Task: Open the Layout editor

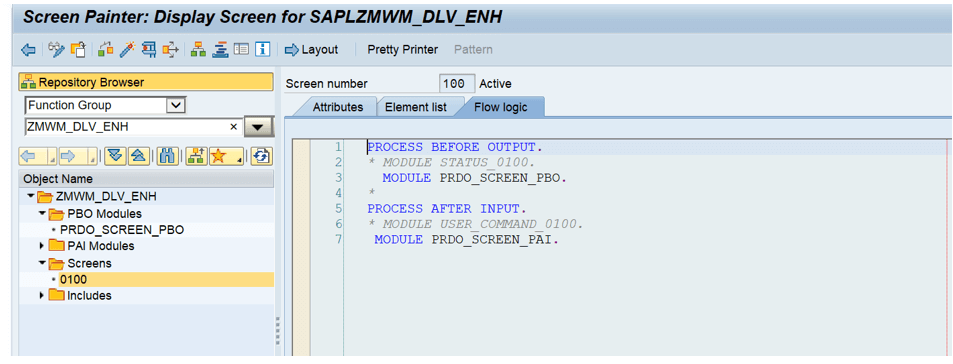Action: [x=312, y=50]
